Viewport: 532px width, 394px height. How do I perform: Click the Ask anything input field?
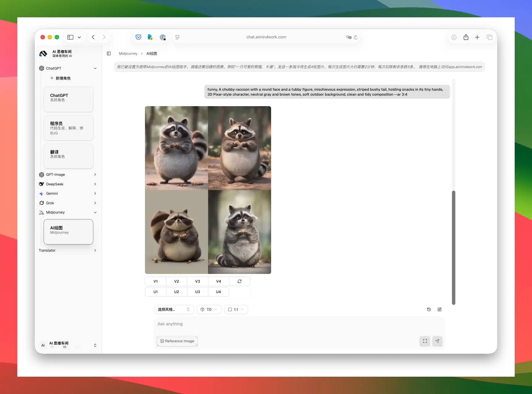coord(299,324)
